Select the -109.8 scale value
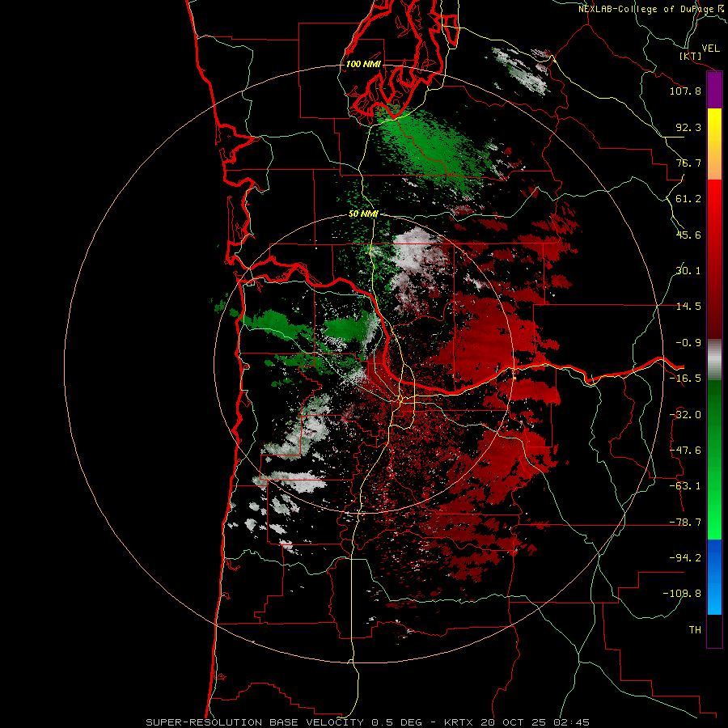 pyautogui.click(x=683, y=594)
